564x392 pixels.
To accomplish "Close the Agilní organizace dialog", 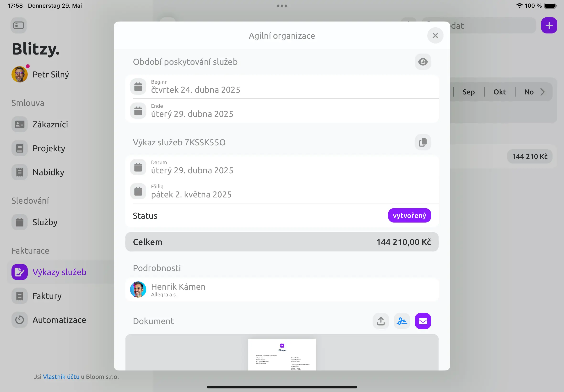I will pos(435,36).
